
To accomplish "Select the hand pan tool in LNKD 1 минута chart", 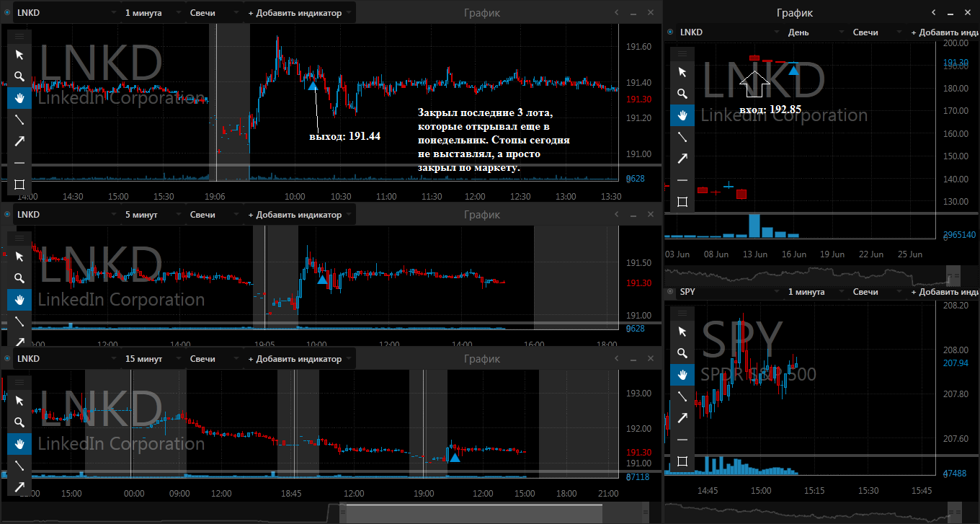I will pyautogui.click(x=19, y=97).
